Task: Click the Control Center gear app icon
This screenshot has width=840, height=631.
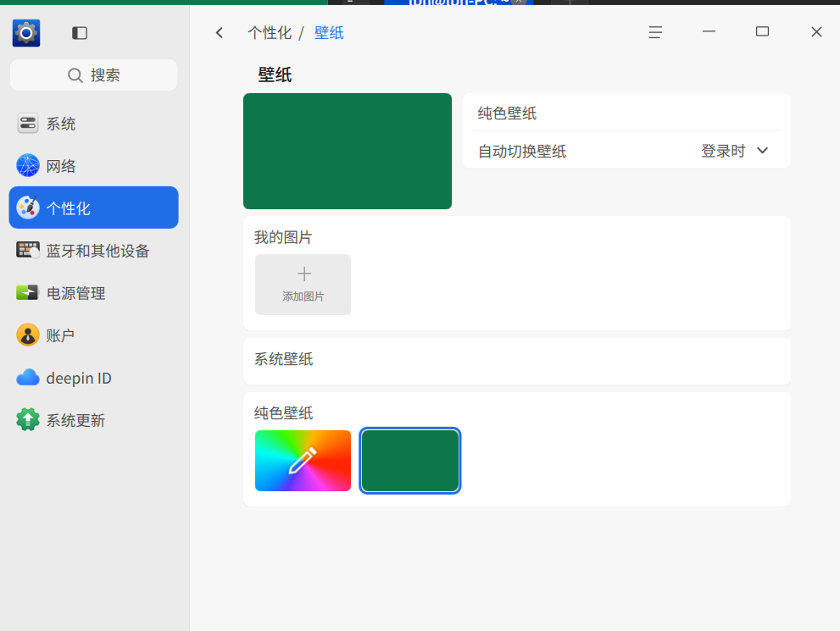Action: pyautogui.click(x=26, y=33)
